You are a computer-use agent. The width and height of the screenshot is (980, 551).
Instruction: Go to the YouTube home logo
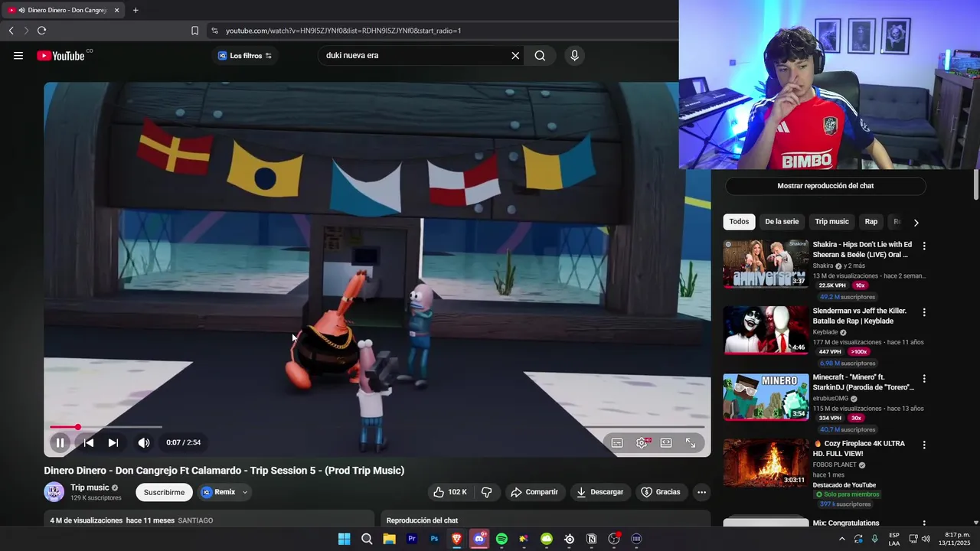pos(61,55)
